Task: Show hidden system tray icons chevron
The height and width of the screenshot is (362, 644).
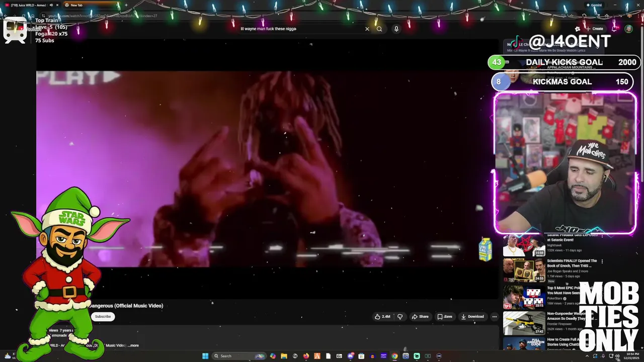Action: (587, 356)
